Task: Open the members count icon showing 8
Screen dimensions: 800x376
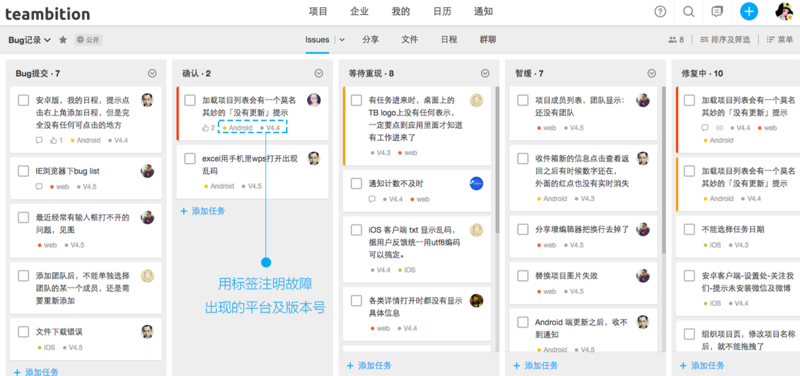Action: click(676, 40)
